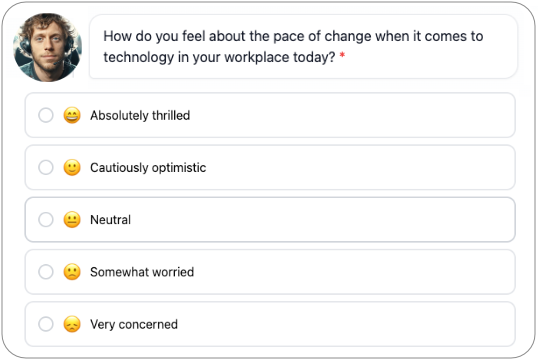Image resolution: width=538 pixels, height=360 pixels.
Task: Select the Absolutely thrilled radio button
Action: tap(46, 115)
